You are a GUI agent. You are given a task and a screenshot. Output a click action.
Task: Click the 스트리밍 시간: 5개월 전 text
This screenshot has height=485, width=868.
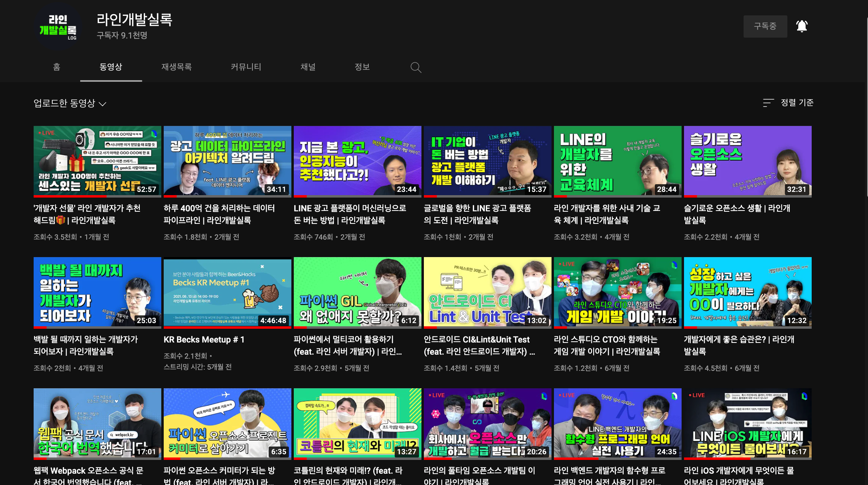tap(198, 367)
